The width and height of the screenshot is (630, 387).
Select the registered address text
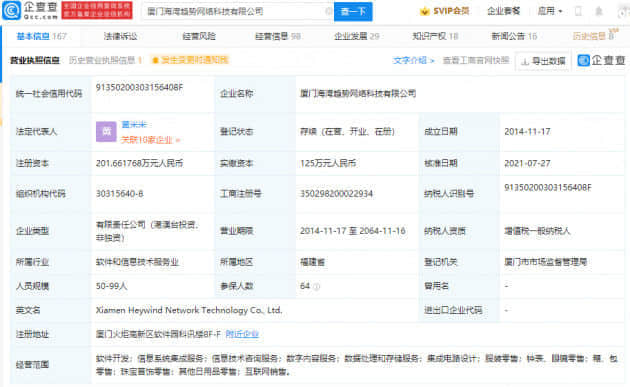158,334
